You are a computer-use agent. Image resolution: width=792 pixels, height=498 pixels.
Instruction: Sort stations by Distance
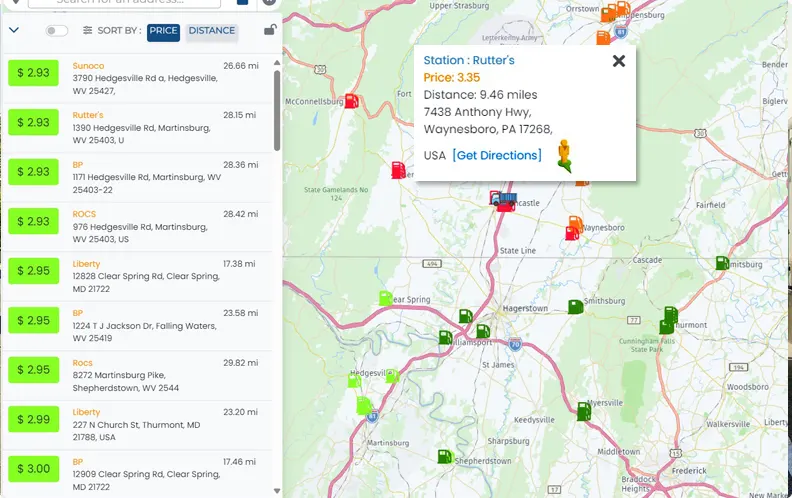(x=211, y=31)
